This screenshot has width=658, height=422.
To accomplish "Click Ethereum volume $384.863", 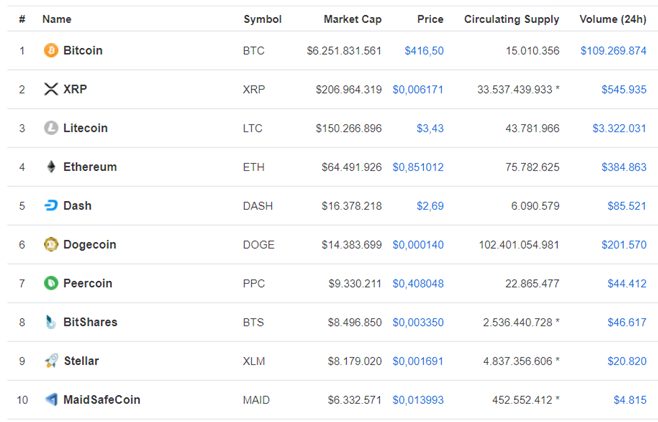I will coord(624,167).
